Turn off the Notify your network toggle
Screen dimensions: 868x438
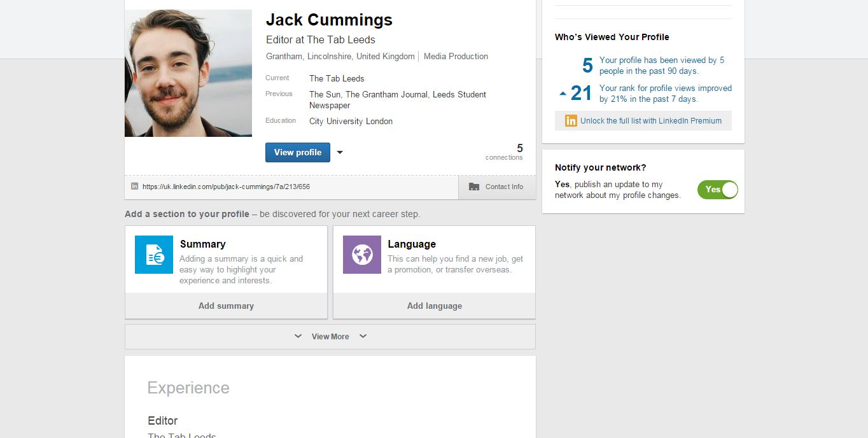(x=718, y=189)
